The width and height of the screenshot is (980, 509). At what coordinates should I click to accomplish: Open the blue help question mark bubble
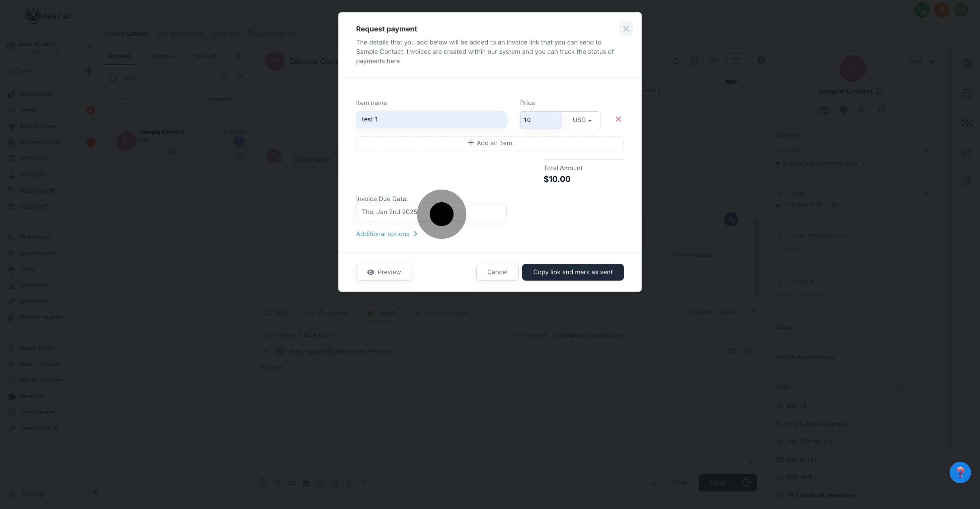click(x=960, y=473)
